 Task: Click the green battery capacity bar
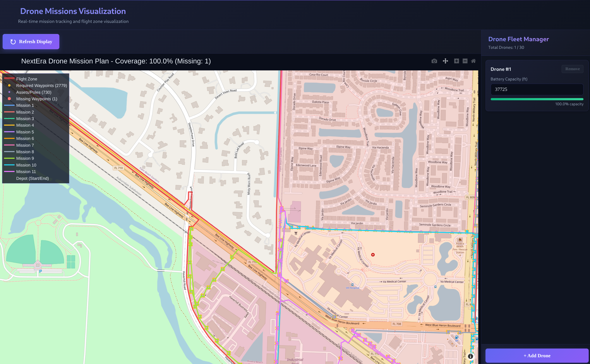pos(537,99)
